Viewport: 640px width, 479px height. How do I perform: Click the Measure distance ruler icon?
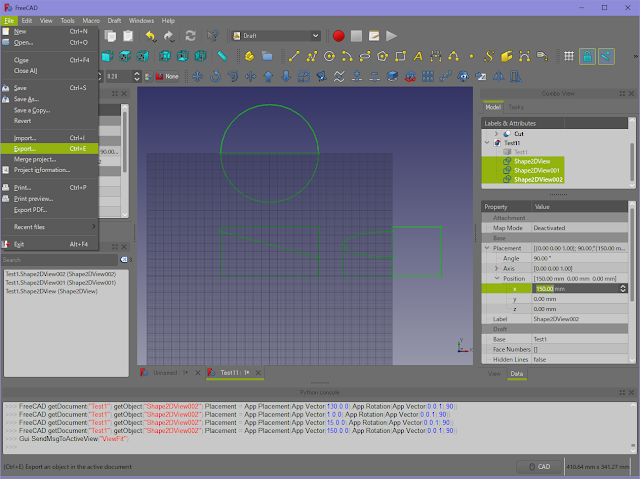[222, 55]
